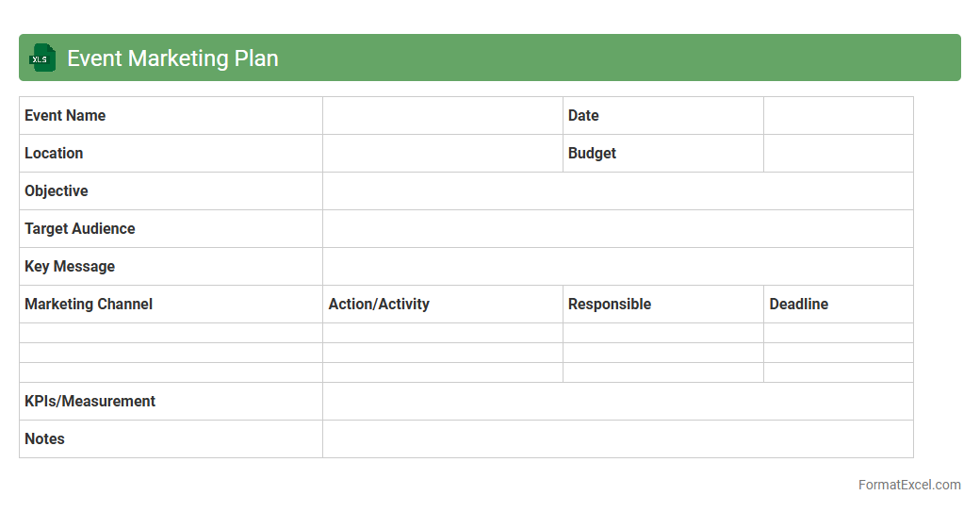Click the KPIs/Measurement input cell
This screenshot has height=512, width=980.
coord(617,402)
